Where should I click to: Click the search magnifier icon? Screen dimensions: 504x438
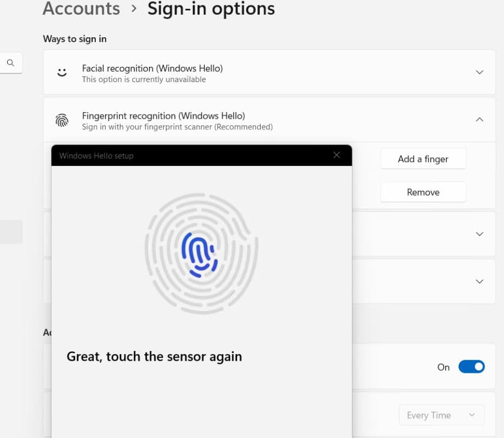click(x=10, y=63)
